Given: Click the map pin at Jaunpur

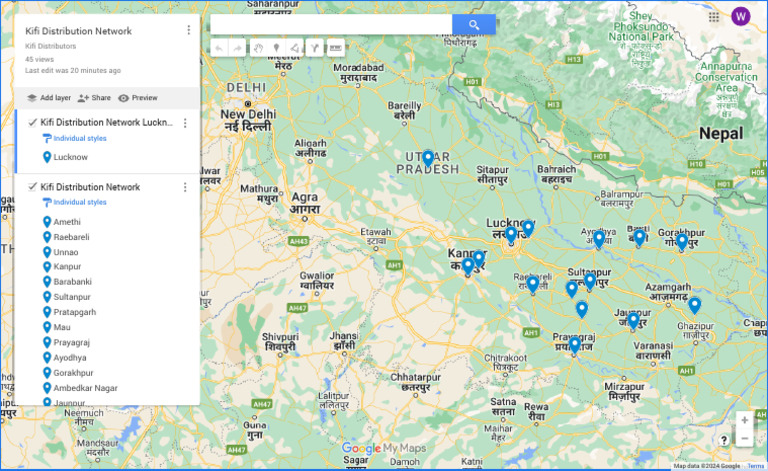Looking at the screenshot, I should [x=633, y=321].
